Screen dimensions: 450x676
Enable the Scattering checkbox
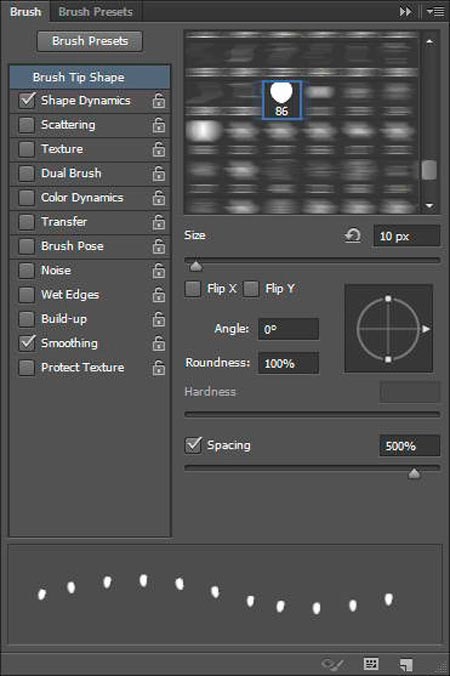[27, 125]
